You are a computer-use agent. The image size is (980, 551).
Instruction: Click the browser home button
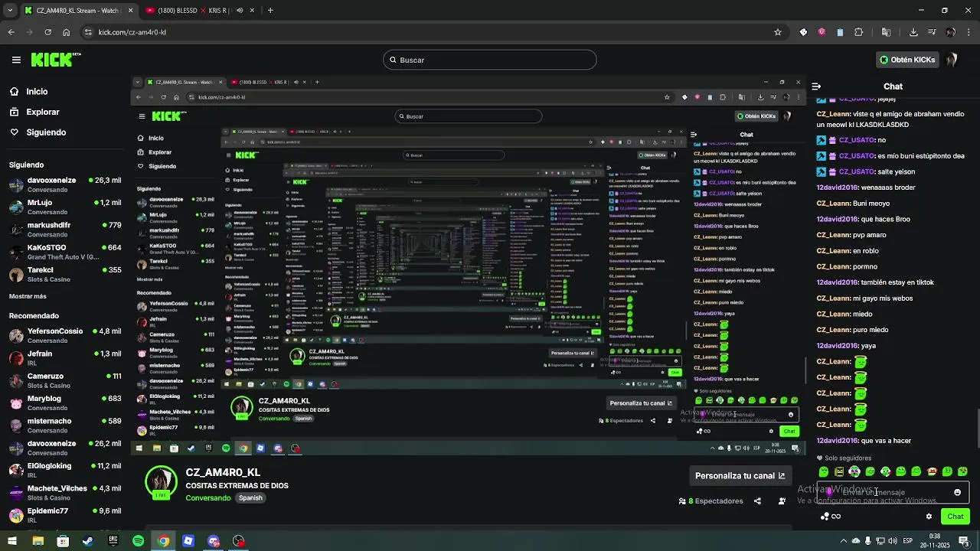[x=67, y=32]
